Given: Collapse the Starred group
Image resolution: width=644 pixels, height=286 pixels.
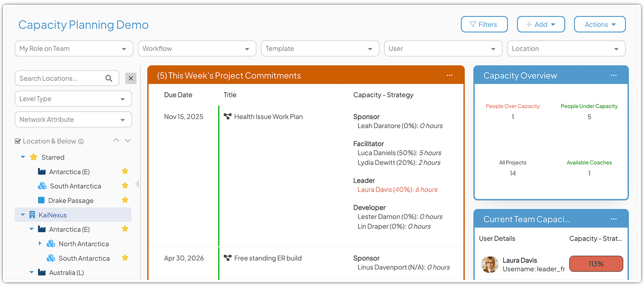Looking at the screenshot, I should pyautogui.click(x=22, y=157).
